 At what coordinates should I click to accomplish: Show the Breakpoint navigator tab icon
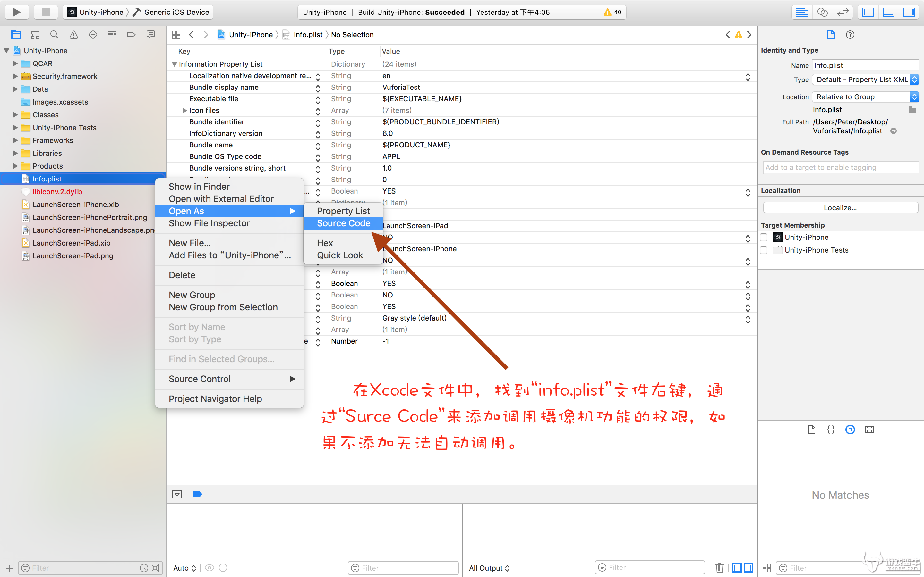(x=131, y=35)
